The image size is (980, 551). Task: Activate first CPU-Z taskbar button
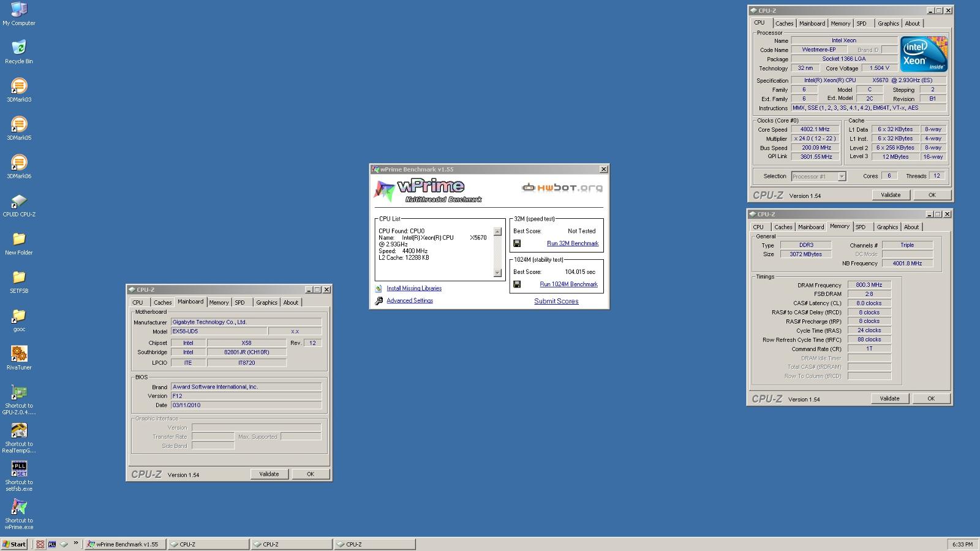208,544
